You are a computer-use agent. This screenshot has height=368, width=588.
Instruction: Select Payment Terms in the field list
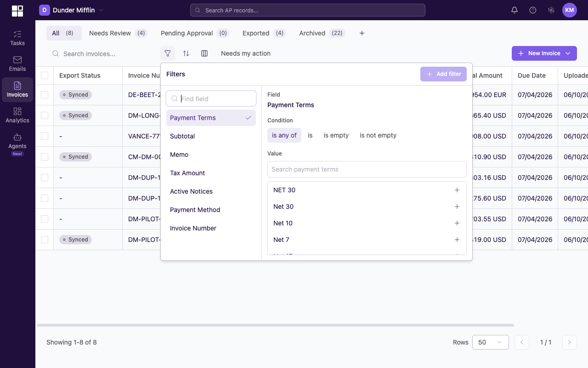[x=211, y=118]
